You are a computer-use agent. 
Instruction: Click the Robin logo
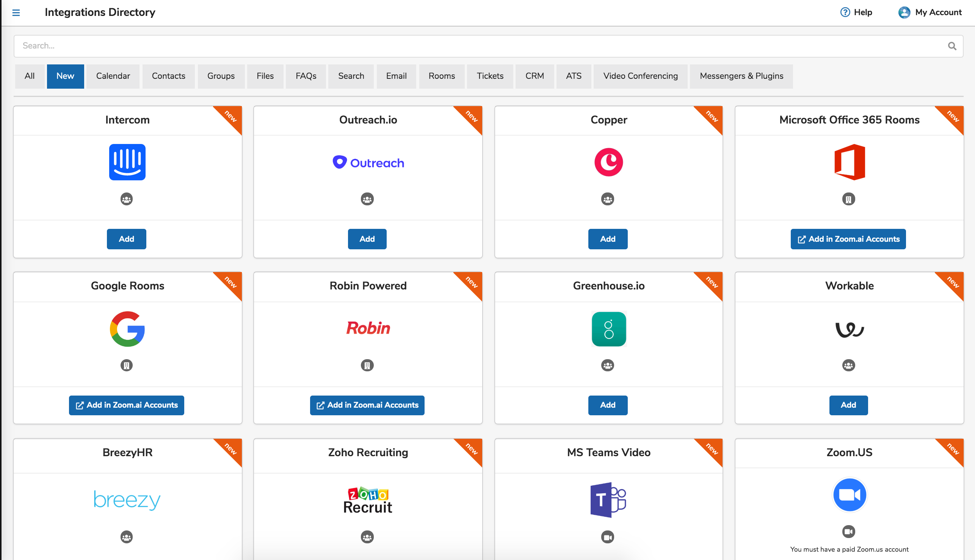[368, 328]
